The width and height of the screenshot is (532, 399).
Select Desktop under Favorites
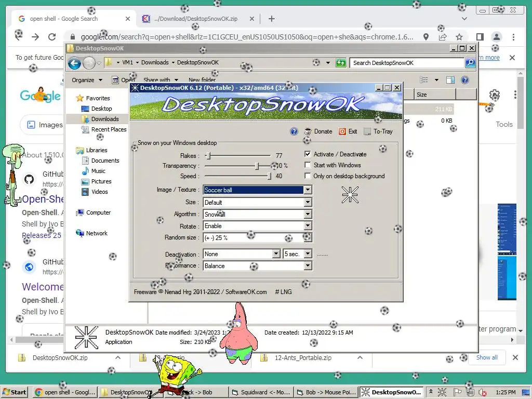pos(101,109)
